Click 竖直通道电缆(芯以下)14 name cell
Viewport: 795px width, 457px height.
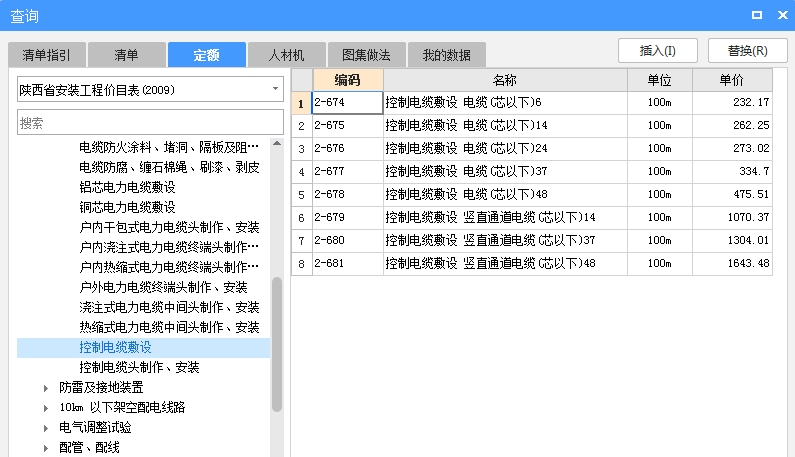coord(505,218)
